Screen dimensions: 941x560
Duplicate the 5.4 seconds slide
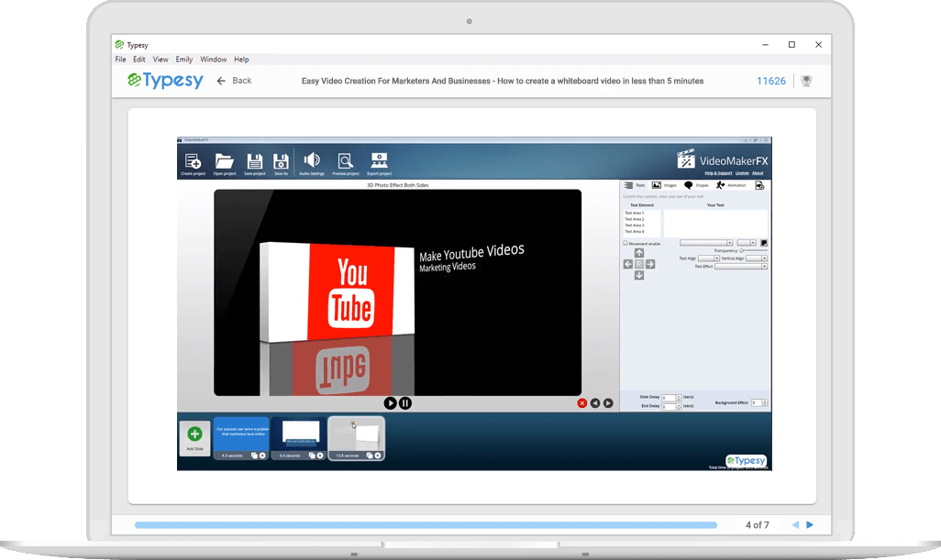click(x=312, y=456)
